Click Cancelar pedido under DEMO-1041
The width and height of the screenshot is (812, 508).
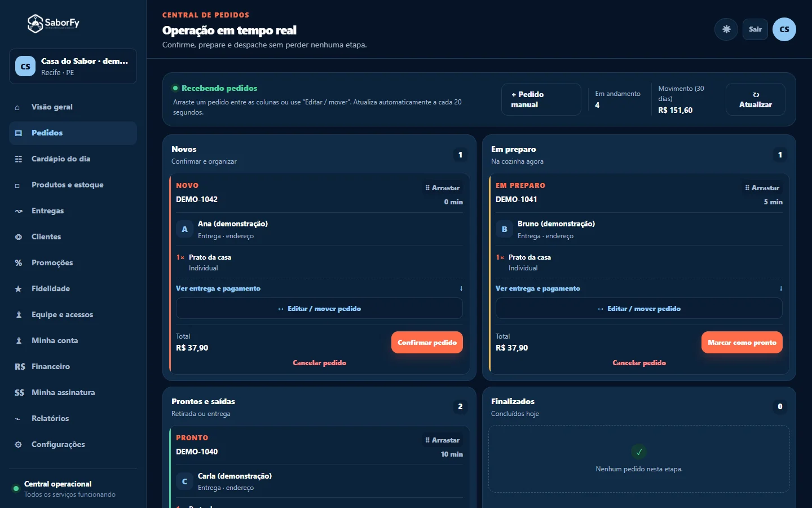click(639, 363)
